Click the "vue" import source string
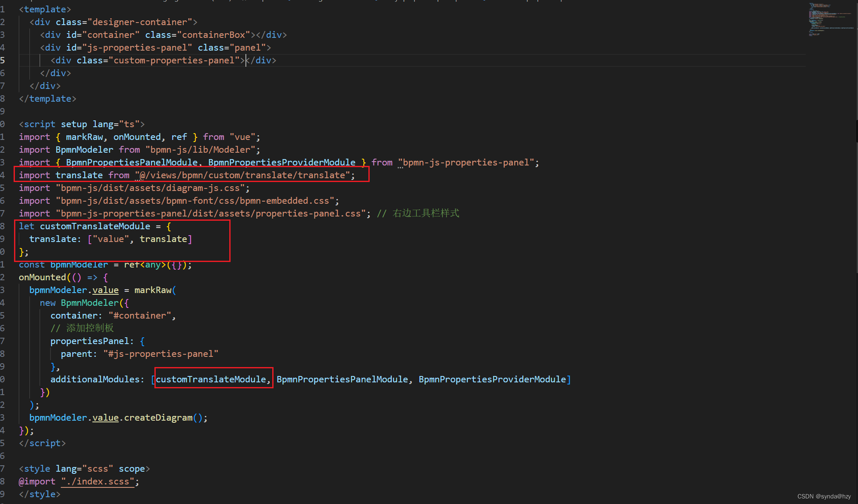The image size is (858, 504). (242, 137)
